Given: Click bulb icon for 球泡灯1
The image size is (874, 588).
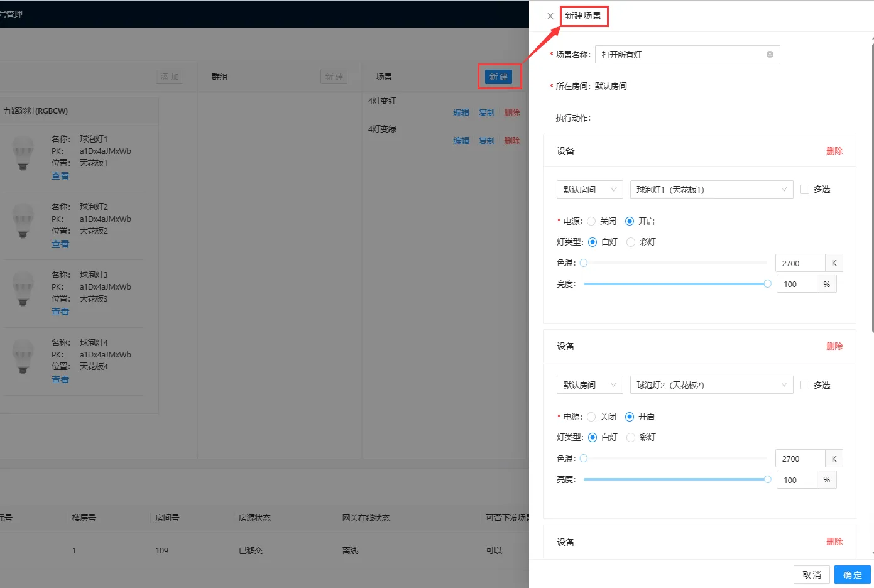Looking at the screenshot, I should 23,153.
